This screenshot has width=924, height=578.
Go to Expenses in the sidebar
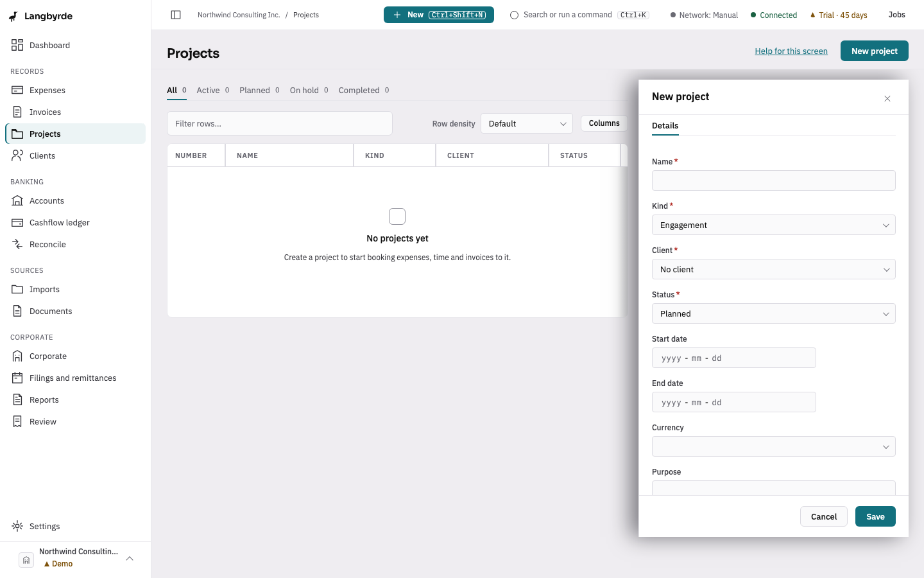75,90
